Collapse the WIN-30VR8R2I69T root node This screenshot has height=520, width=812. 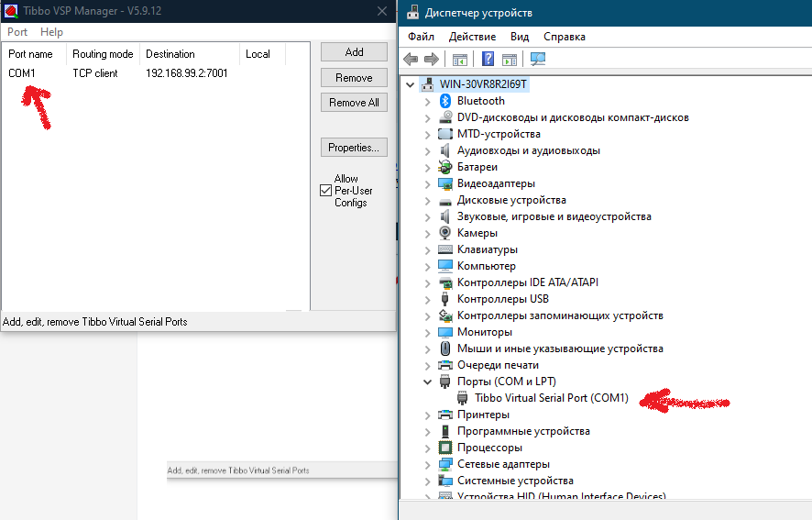coord(411,84)
